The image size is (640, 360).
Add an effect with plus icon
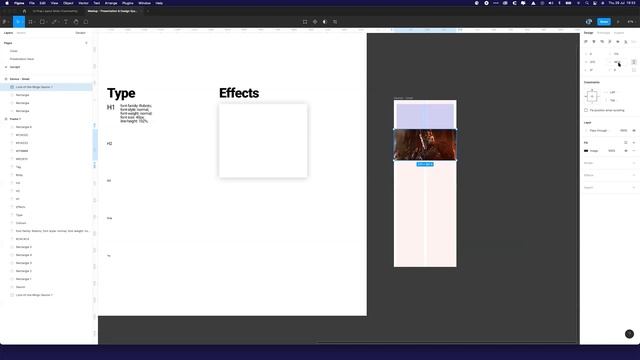click(634, 175)
